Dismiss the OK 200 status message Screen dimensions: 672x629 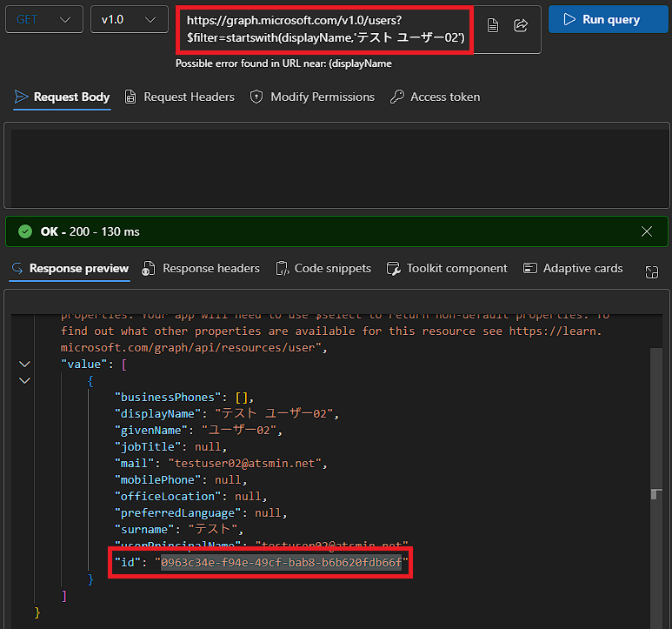point(647,231)
